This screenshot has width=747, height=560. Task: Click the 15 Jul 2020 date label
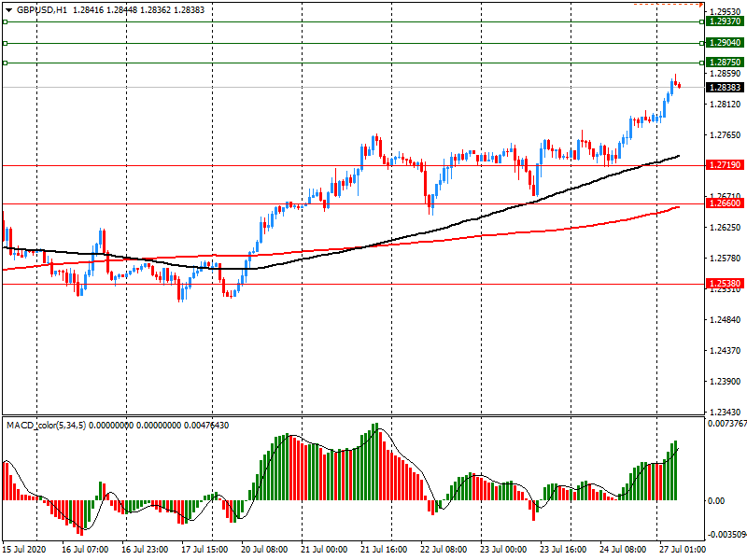(24, 550)
